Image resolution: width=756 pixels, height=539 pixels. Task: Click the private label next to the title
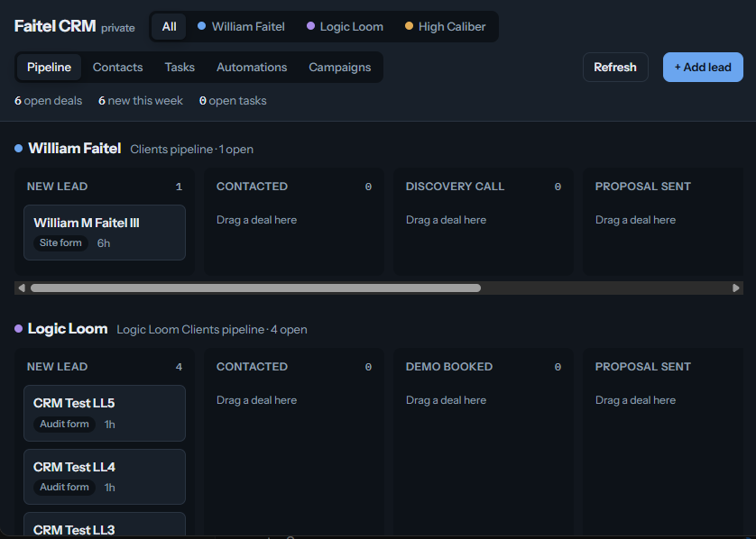[x=118, y=28]
